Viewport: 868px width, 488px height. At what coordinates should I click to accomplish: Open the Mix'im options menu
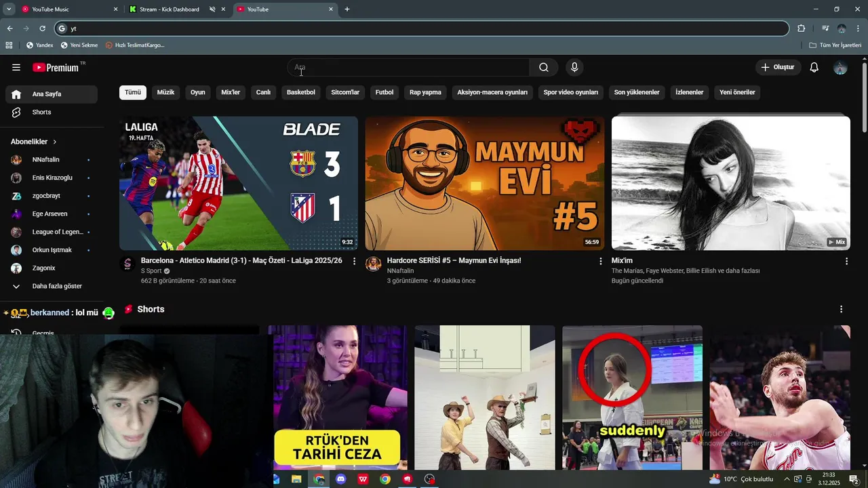846,261
